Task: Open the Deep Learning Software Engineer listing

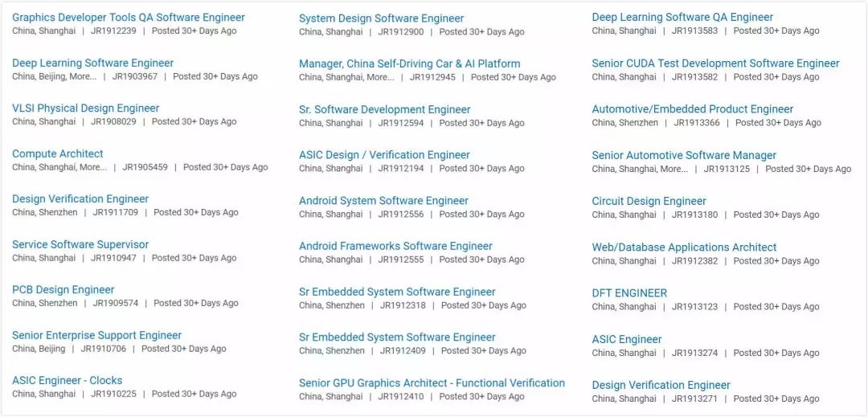Action: pyautogui.click(x=92, y=63)
